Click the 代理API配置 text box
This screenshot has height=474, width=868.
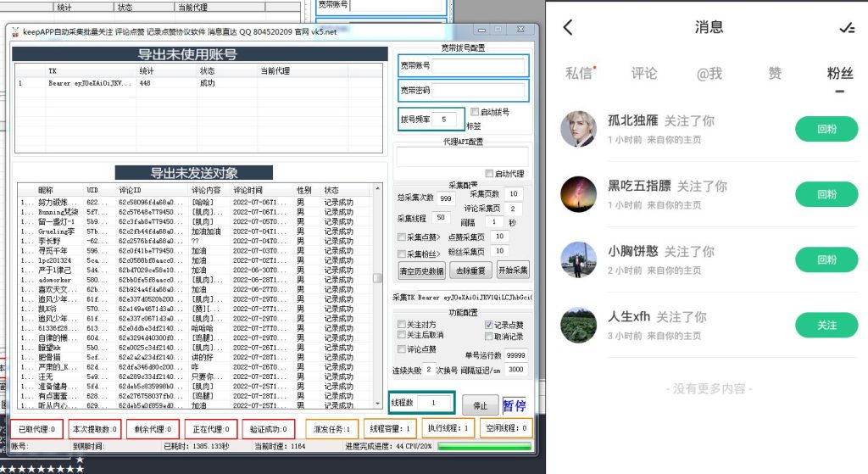pyautogui.click(x=462, y=157)
